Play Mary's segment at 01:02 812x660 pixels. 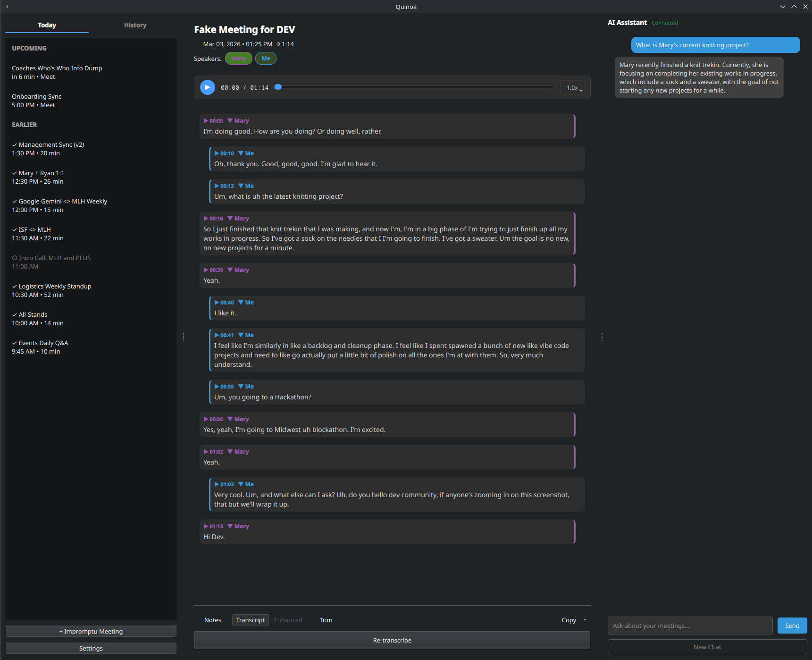213,452
